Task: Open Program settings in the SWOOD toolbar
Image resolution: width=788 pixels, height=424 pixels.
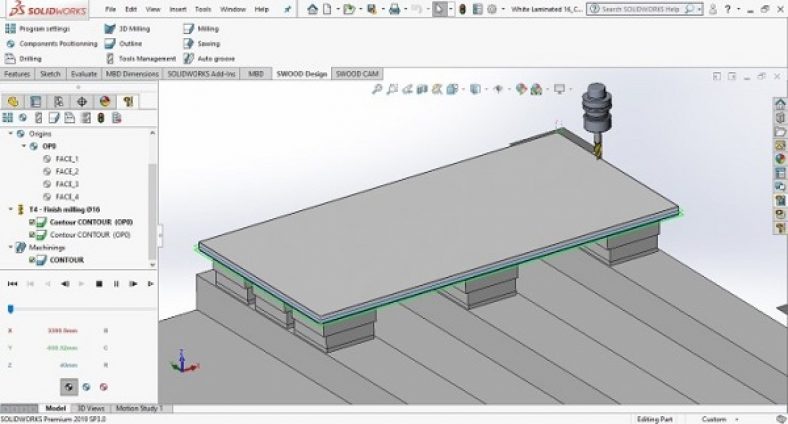Action: click(x=44, y=29)
